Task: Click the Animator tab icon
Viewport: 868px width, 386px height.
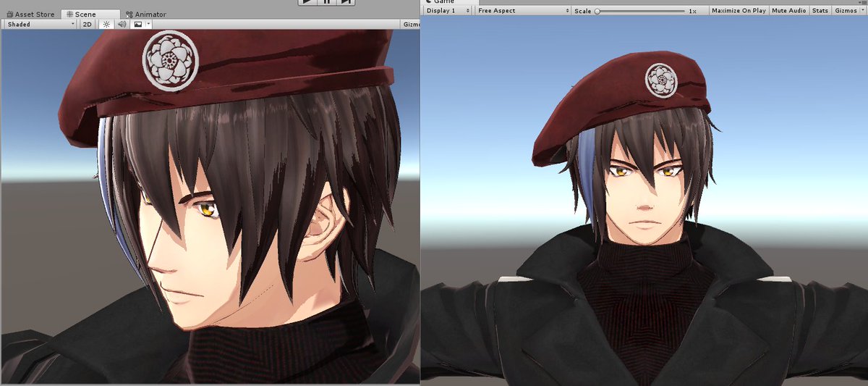Action: pyautogui.click(x=129, y=14)
